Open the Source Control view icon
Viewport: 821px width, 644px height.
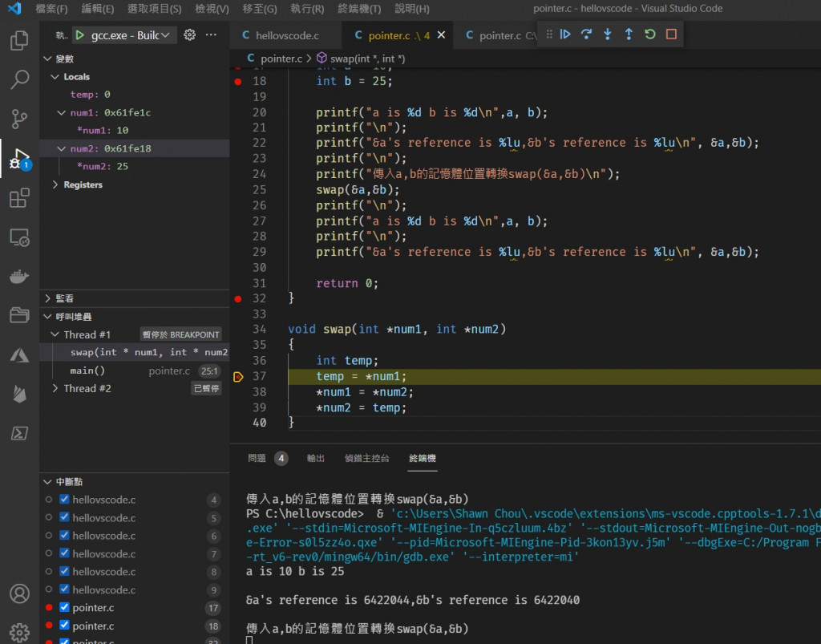pos(19,119)
